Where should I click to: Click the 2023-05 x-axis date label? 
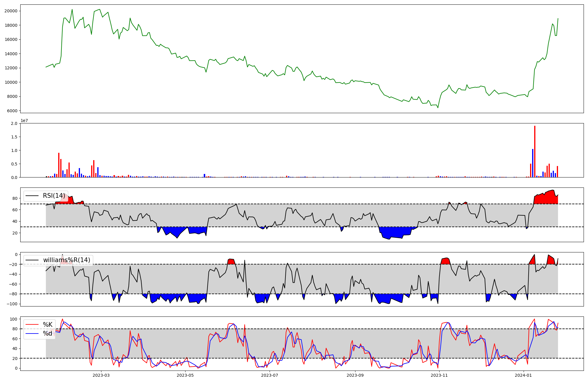[x=185, y=375]
